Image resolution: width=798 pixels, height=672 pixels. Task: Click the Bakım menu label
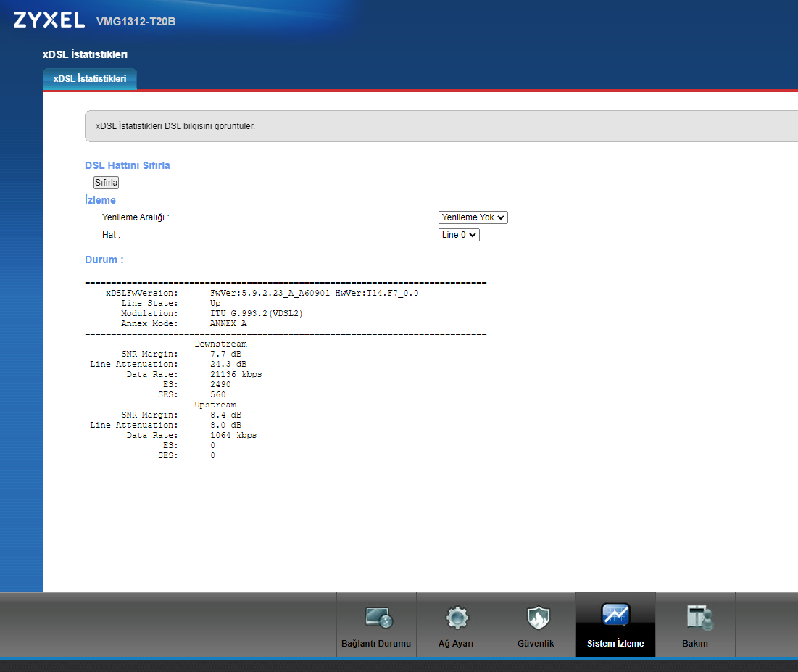(694, 644)
